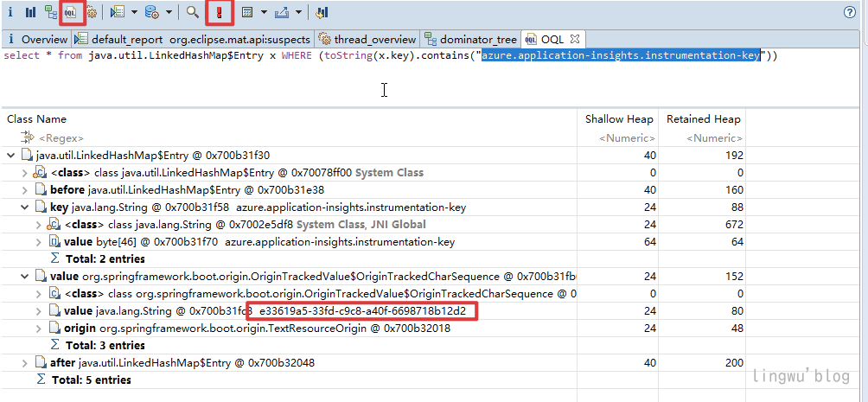Click the Retained Heap Numeric filter field

click(714, 138)
